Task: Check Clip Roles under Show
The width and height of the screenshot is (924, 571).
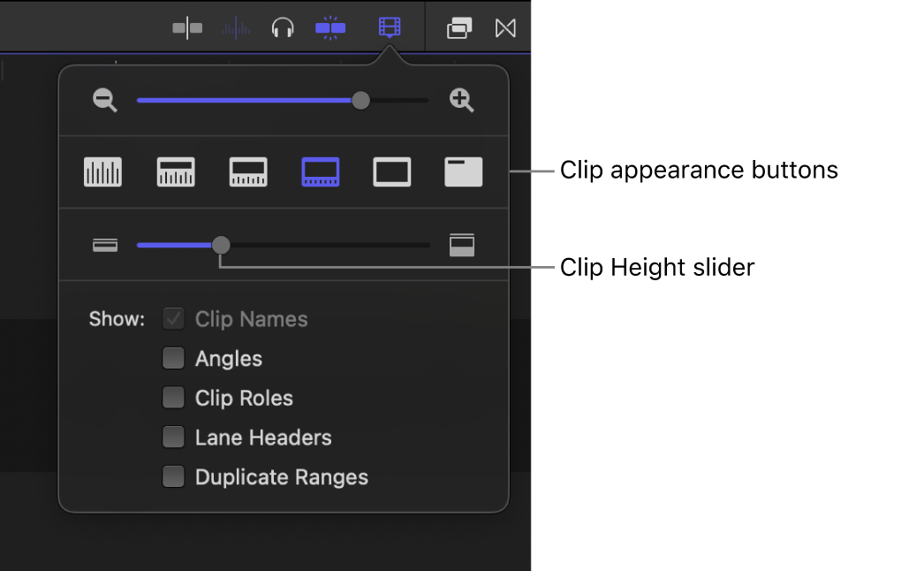Action: point(173,398)
